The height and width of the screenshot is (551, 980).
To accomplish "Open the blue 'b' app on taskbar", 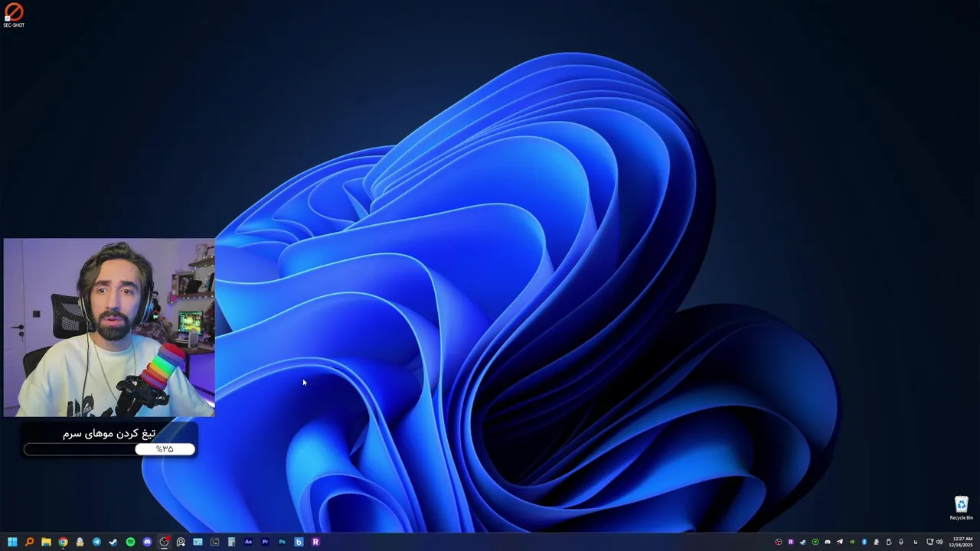I will tap(299, 542).
